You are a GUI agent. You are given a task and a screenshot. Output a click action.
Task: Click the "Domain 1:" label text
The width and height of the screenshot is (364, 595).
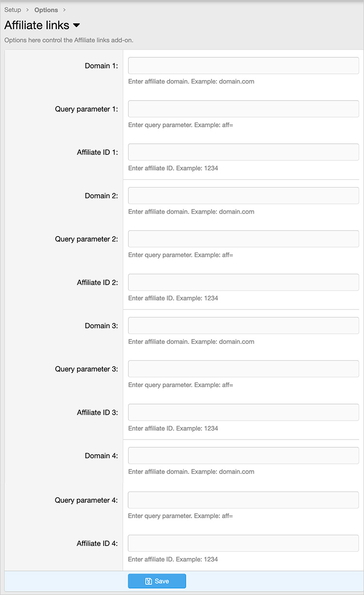101,66
